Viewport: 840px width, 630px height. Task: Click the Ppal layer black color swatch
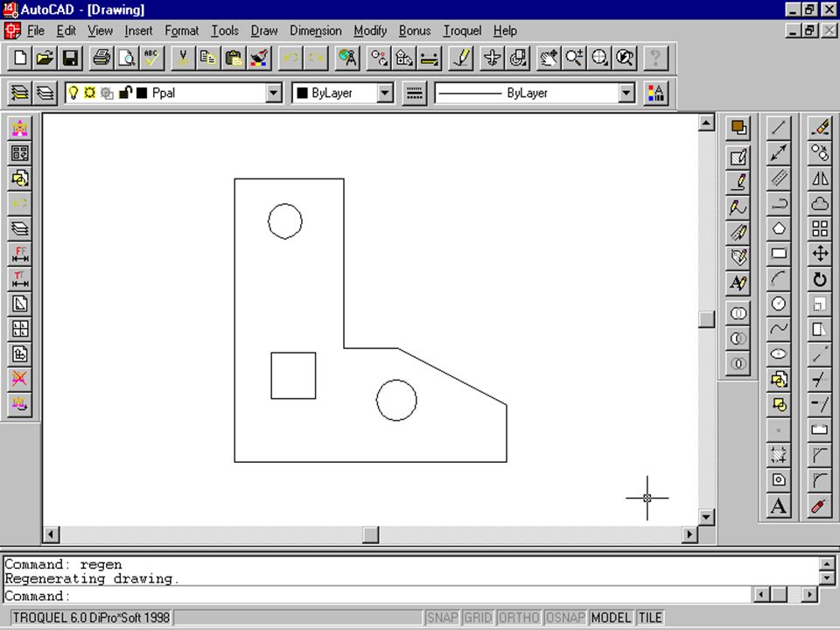pos(142,94)
